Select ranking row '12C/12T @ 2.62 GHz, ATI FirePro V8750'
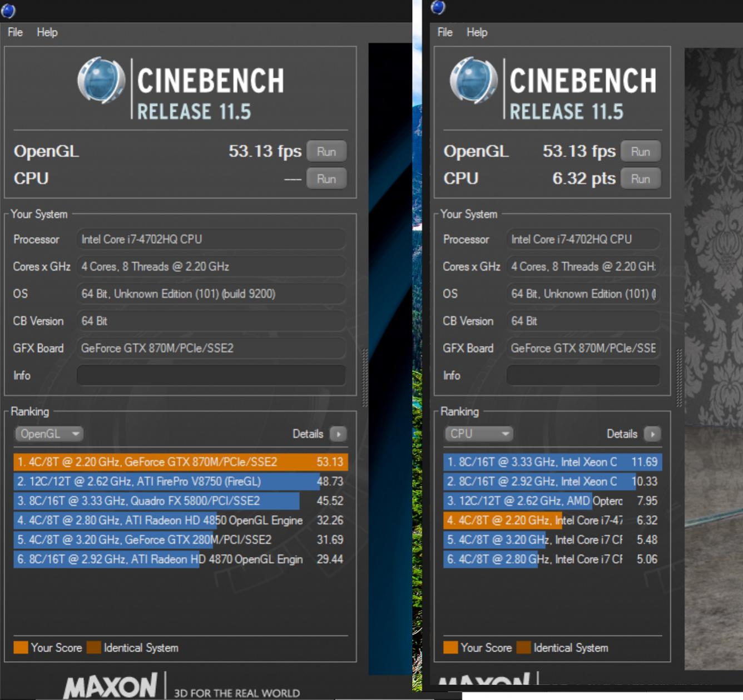The width and height of the screenshot is (743, 700). (x=181, y=481)
